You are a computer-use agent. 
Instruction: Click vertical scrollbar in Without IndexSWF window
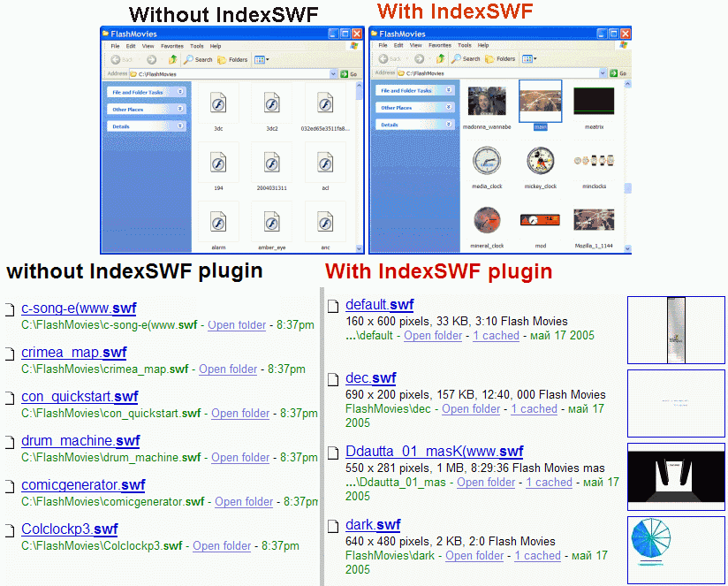pyautogui.click(x=360, y=167)
